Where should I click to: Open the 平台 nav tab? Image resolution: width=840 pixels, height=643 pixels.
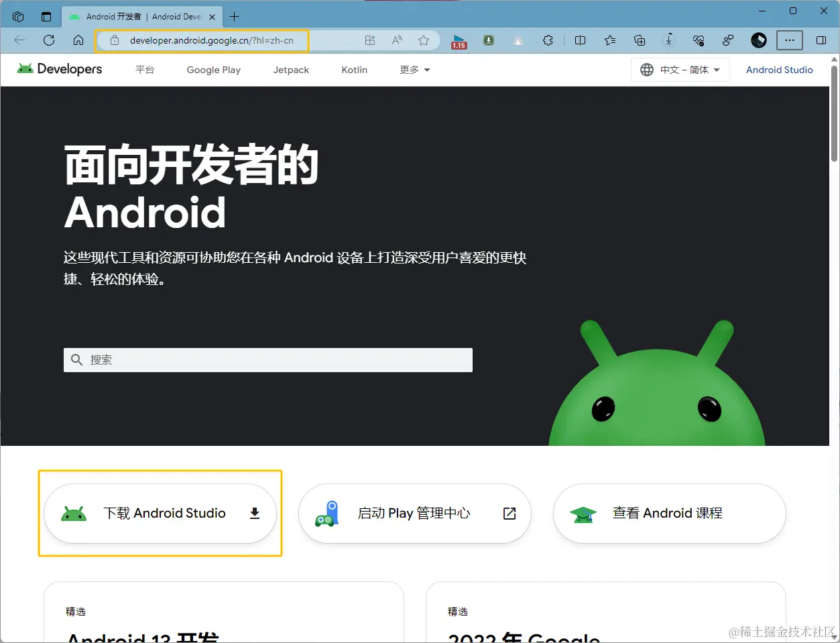click(x=145, y=70)
